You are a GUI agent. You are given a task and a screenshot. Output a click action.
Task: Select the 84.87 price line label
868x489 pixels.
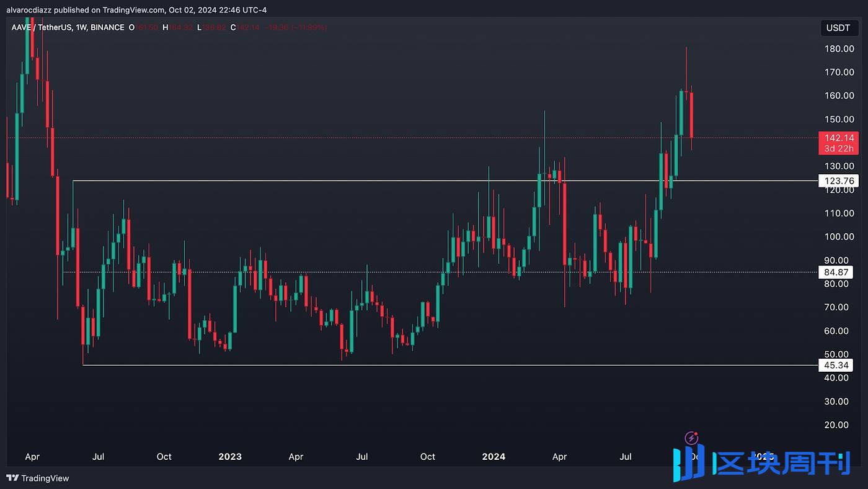[836, 272]
